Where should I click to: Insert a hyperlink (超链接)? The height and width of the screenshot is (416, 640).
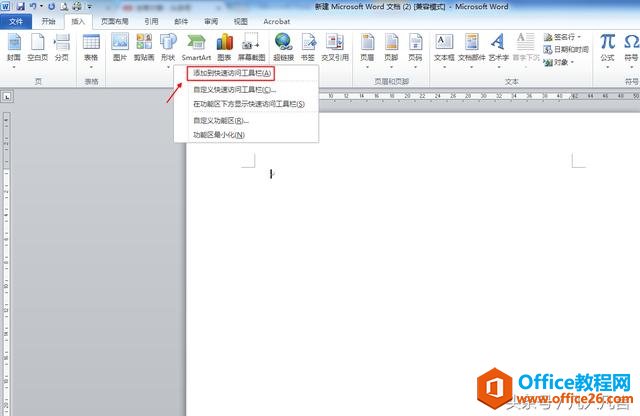click(284, 47)
